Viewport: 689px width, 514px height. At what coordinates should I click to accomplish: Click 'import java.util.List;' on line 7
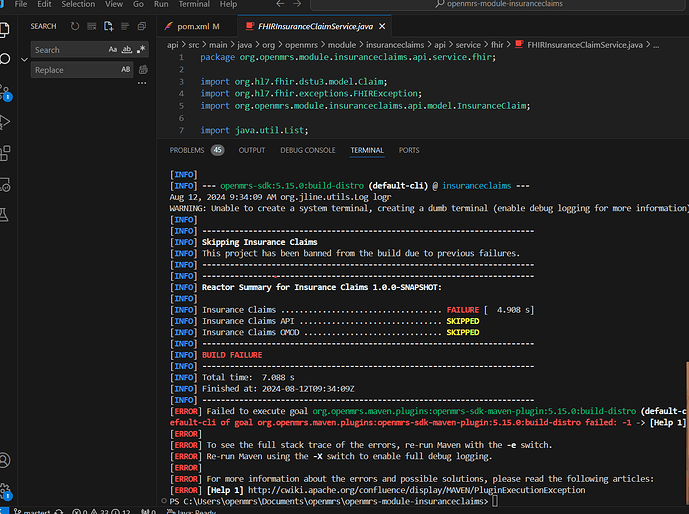point(254,130)
